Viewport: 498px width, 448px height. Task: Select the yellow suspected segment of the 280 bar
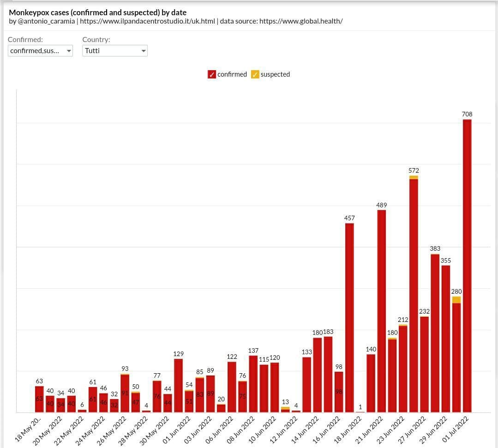pyautogui.click(x=456, y=300)
